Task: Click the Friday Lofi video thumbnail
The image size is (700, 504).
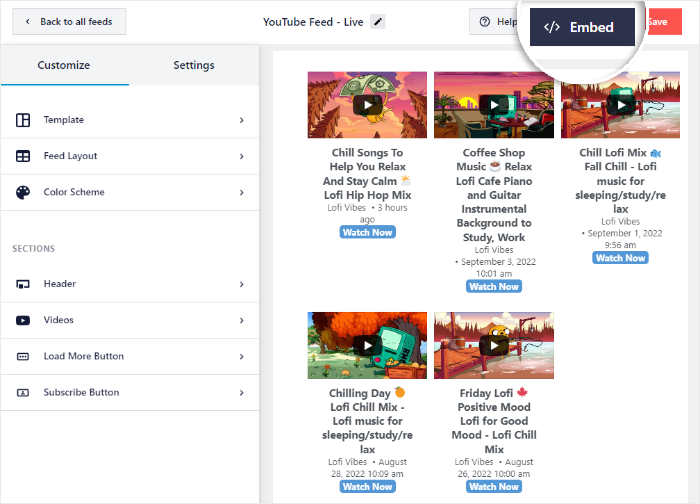Action: (494, 346)
